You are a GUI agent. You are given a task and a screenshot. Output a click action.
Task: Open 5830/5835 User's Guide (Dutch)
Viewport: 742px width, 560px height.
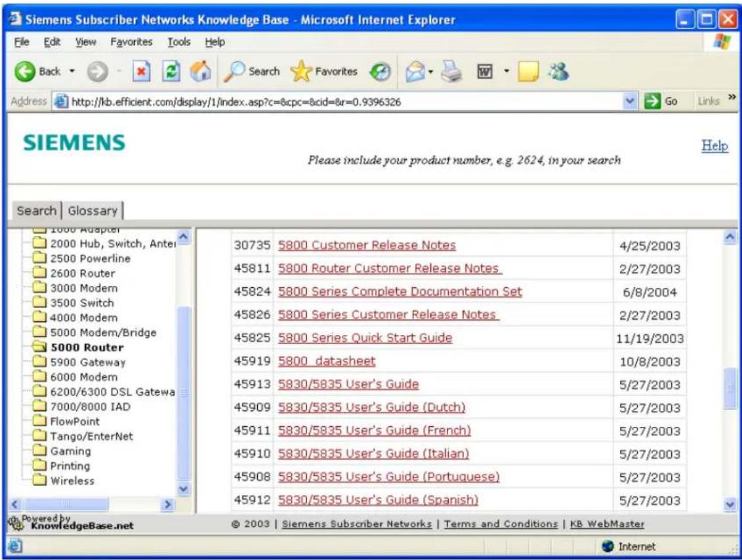[371, 407]
